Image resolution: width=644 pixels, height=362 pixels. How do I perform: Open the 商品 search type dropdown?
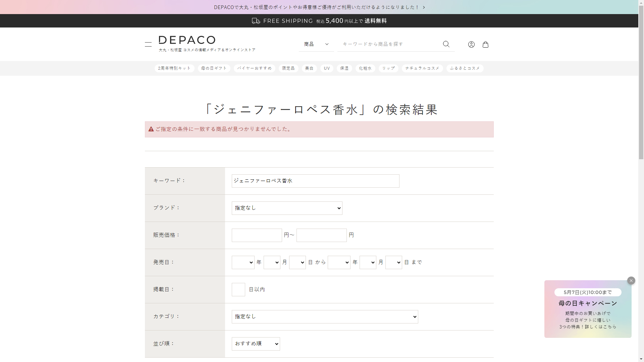click(x=316, y=44)
